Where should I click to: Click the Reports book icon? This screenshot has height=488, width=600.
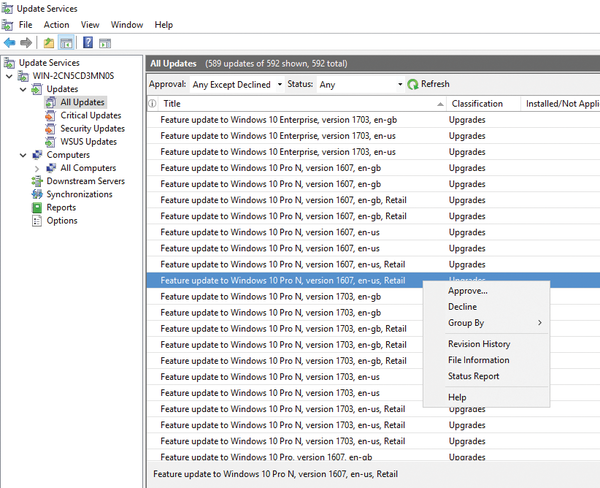[37, 207]
